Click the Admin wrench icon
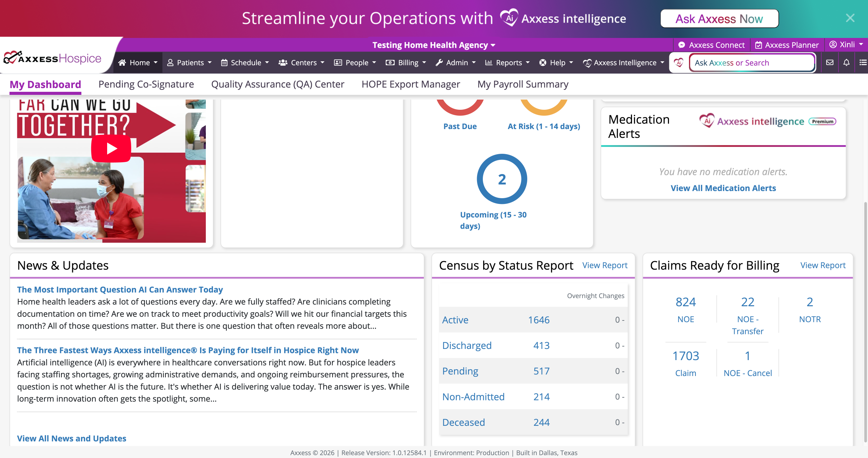Viewport: 868px width, 458px height. point(439,63)
